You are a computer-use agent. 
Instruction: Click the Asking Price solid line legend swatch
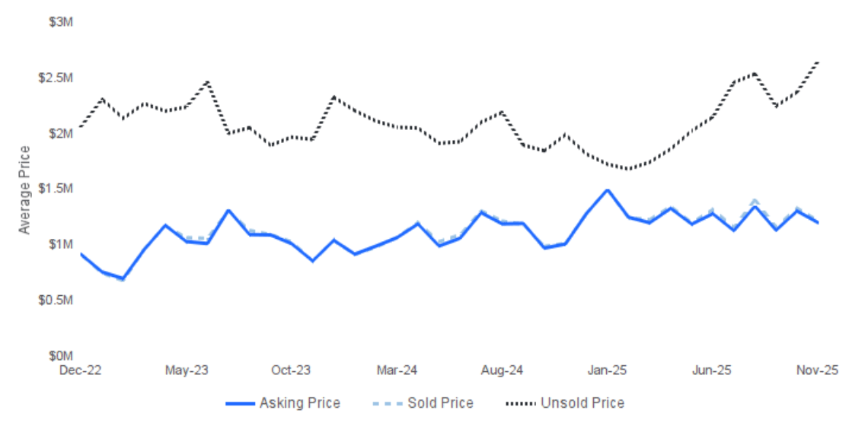[239, 403]
